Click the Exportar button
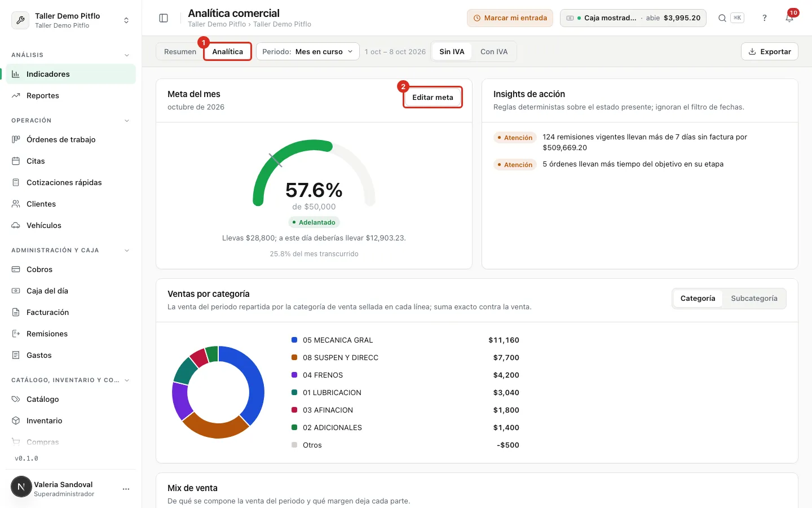This screenshot has height=508, width=812. [x=769, y=51]
